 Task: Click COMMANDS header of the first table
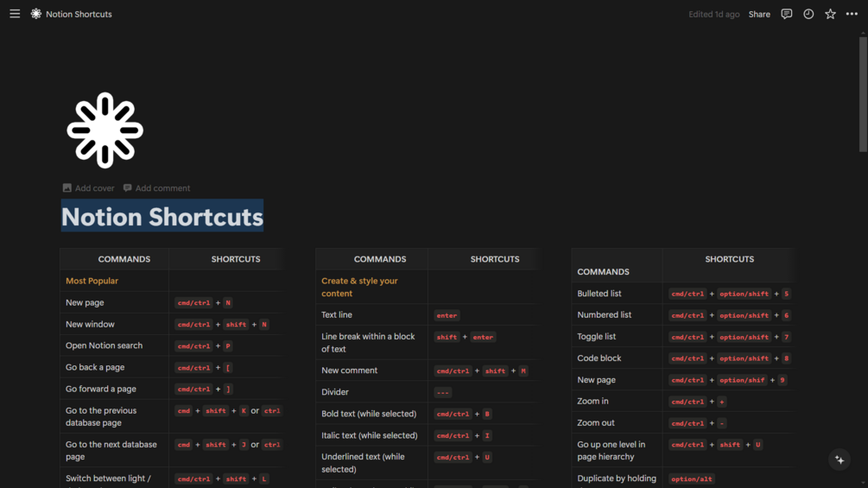coord(124,259)
